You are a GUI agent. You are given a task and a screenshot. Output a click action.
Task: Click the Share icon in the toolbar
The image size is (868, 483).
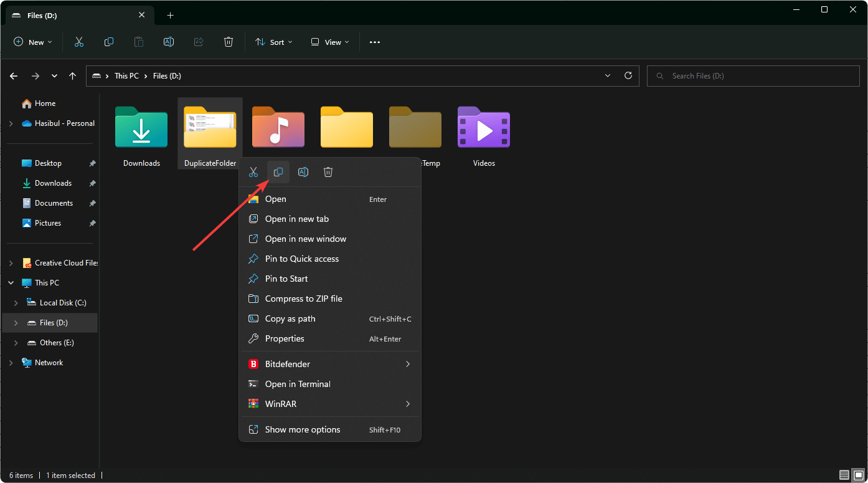click(x=199, y=42)
